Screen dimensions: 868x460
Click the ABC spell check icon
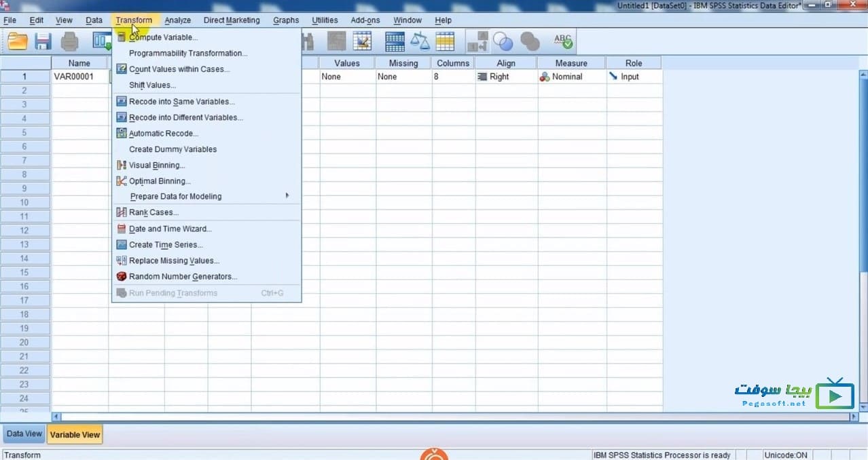(x=563, y=42)
